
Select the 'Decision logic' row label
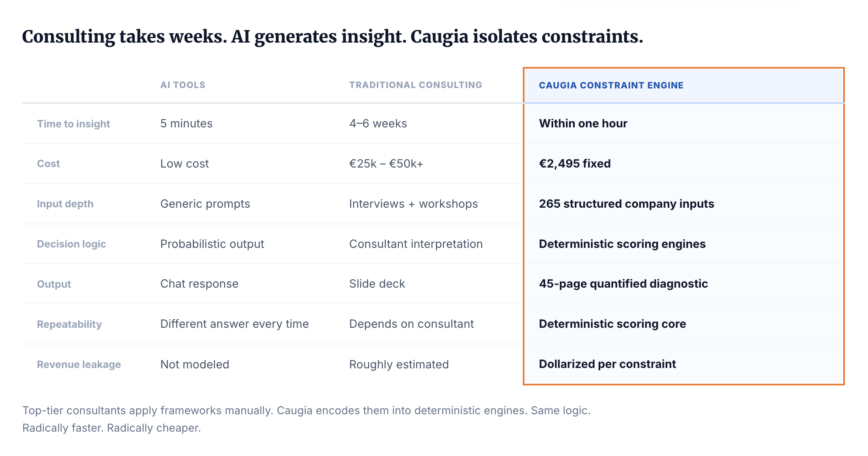click(71, 244)
